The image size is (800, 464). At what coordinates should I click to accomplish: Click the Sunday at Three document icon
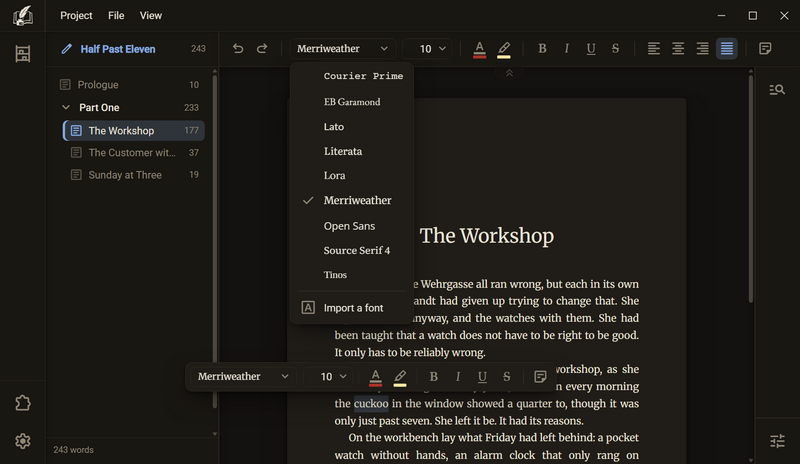click(x=76, y=175)
